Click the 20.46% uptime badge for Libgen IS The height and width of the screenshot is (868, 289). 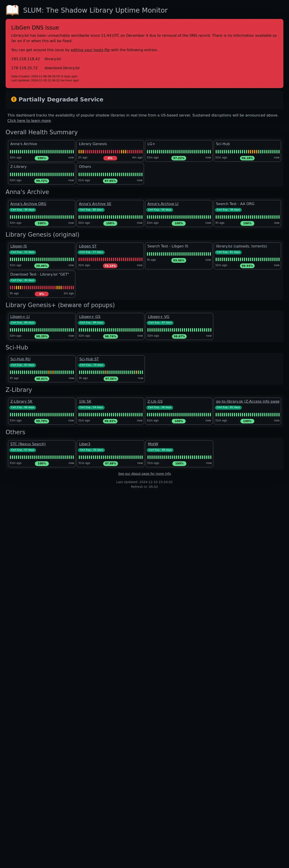[x=42, y=266]
